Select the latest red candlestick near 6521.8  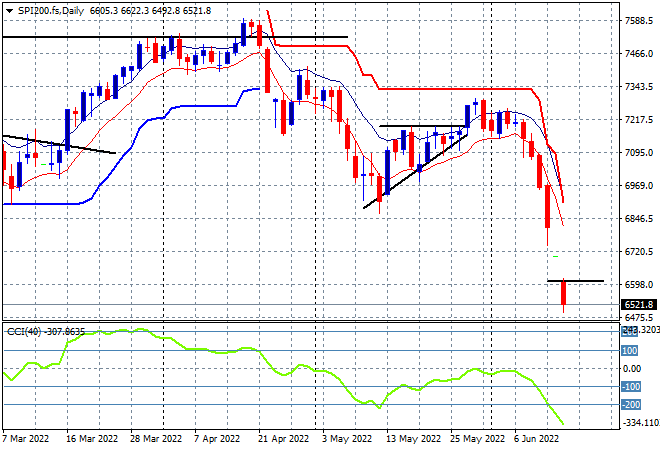coord(564,293)
